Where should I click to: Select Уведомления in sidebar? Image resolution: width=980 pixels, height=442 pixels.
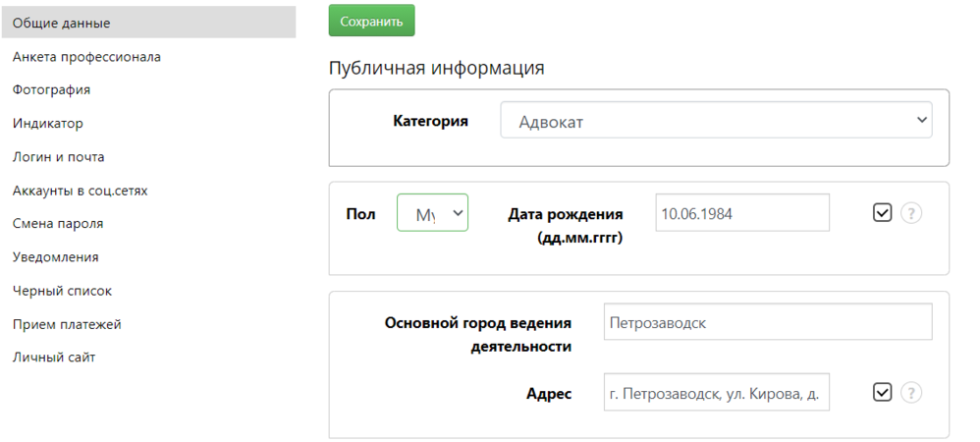tap(55, 257)
